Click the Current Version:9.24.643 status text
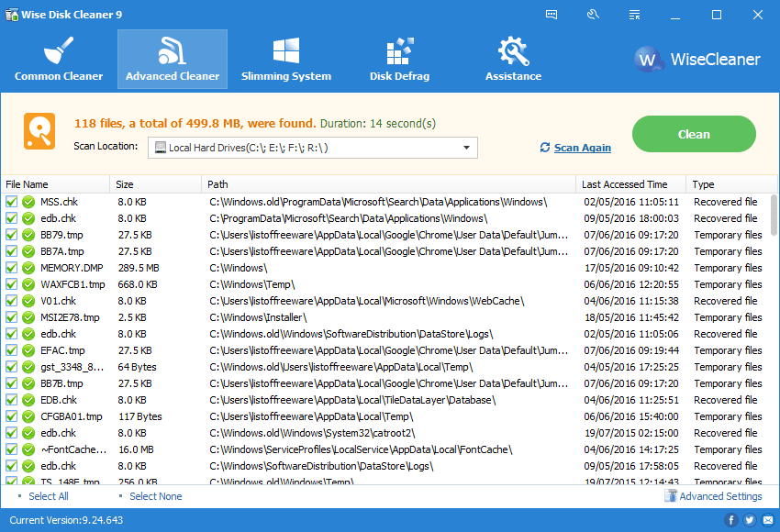 click(x=66, y=520)
